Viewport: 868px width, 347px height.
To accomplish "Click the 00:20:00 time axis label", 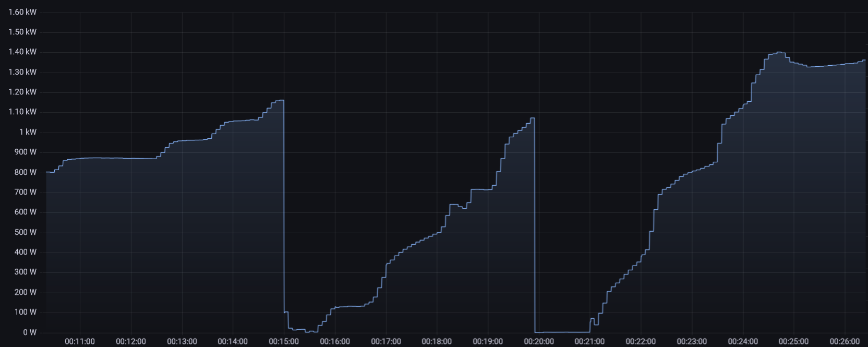I will pos(539,341).
